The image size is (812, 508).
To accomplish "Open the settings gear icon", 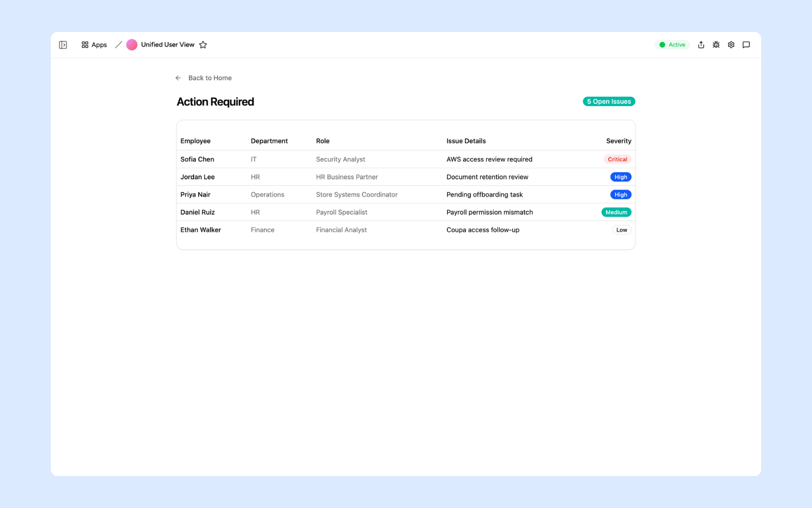I will pos(731,45).
